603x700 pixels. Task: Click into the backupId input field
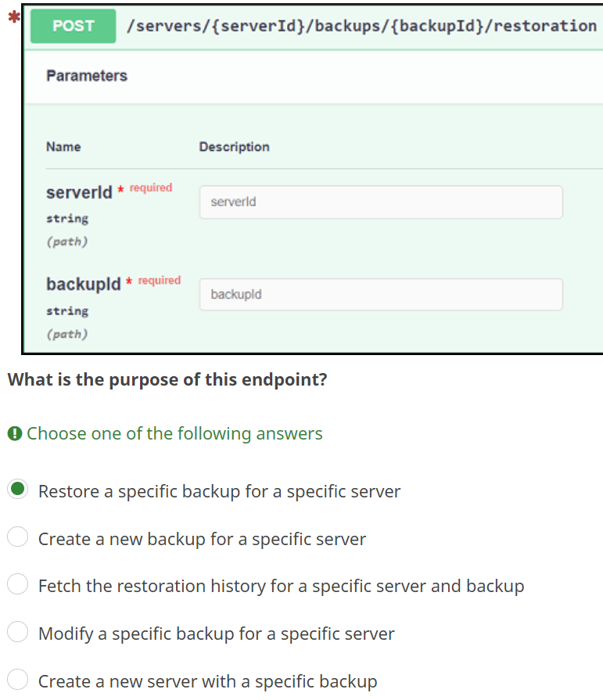tap(381, 295)
